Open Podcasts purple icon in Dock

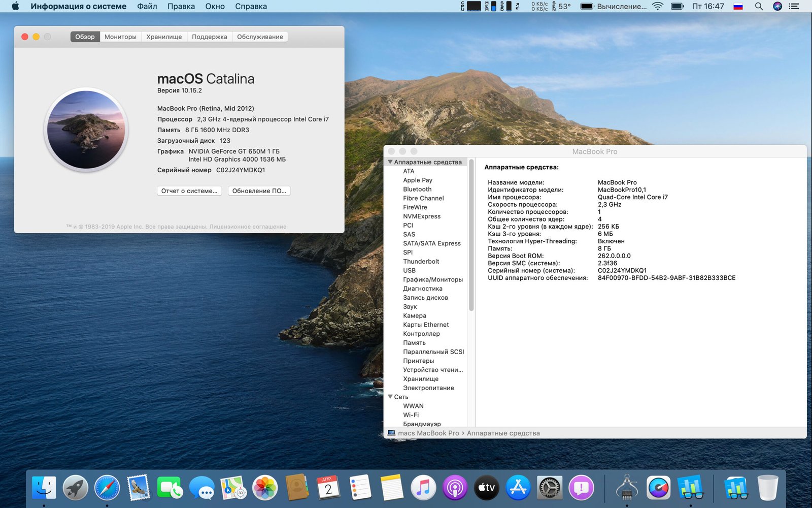point(455,488)
